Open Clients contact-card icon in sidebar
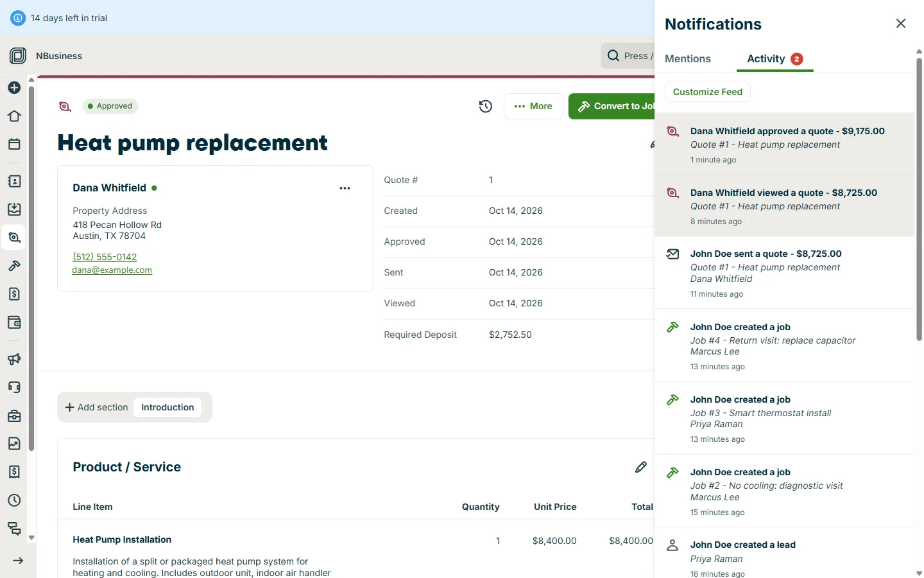The height and width of the screenshot is (578, 924). (x=14, y=182)
